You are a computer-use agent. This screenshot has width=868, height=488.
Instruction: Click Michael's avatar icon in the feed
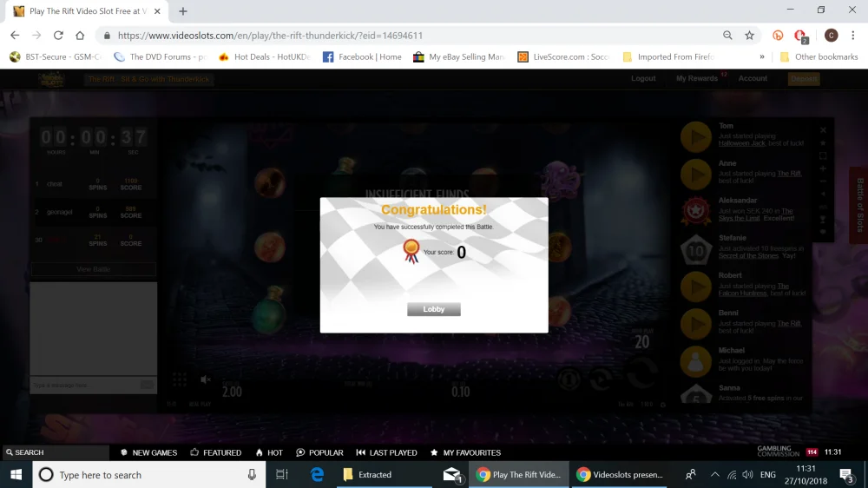pyautogui.click(x=696, y=362)
